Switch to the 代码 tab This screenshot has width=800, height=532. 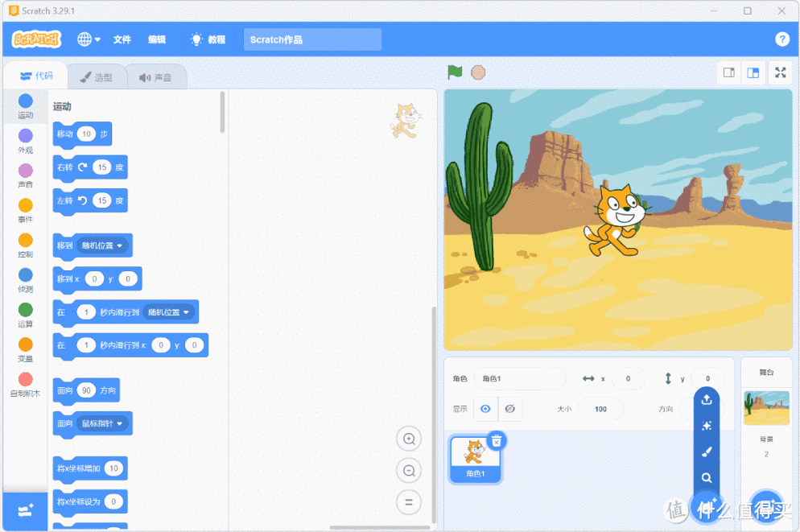click(x=35, y=76)
